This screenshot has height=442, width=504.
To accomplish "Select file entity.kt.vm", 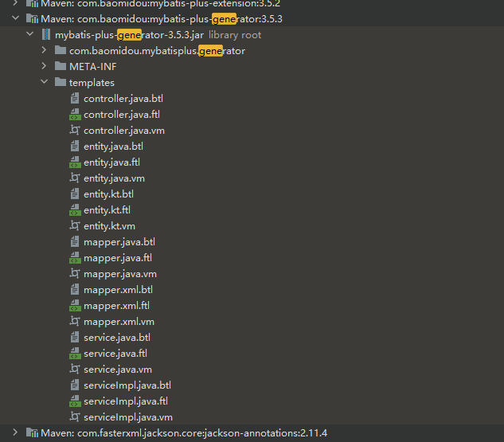I will pos(110,226).
